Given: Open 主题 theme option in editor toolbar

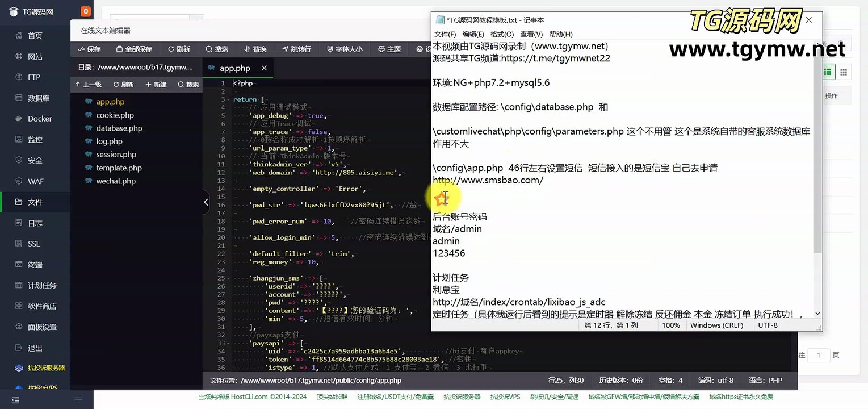Looking at the screenshot, I should [389, 49].
